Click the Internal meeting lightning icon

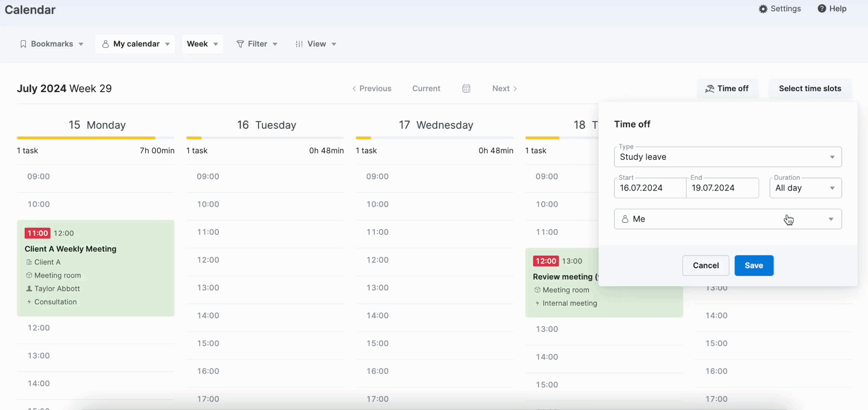pyautogui.click(x=538, y=304)
